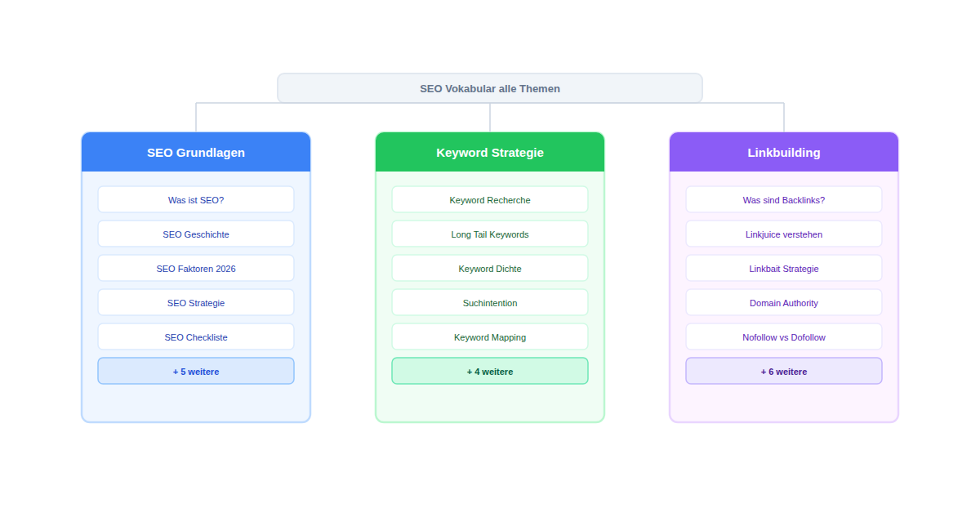Image resolution: width=980 pixels, height=508 pixels.
Task: Select the Linkbuilding category header
Action: [784, 153]
